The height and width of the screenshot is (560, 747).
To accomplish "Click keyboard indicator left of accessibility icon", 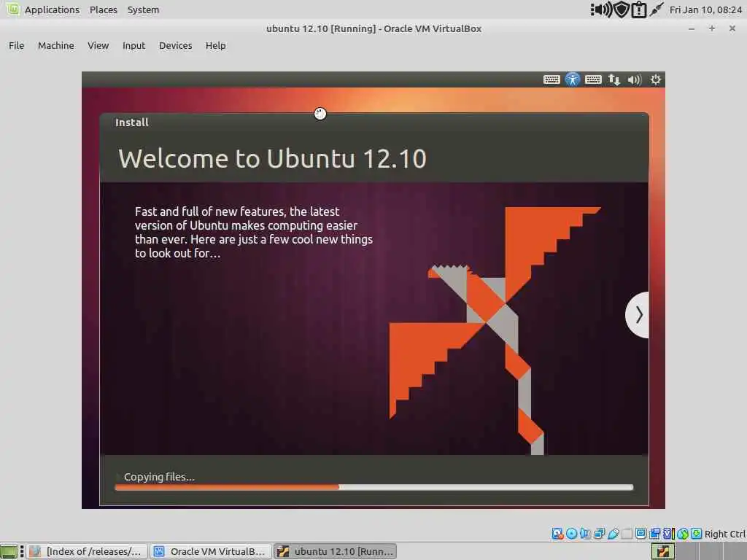I will (x=551, y=79).
